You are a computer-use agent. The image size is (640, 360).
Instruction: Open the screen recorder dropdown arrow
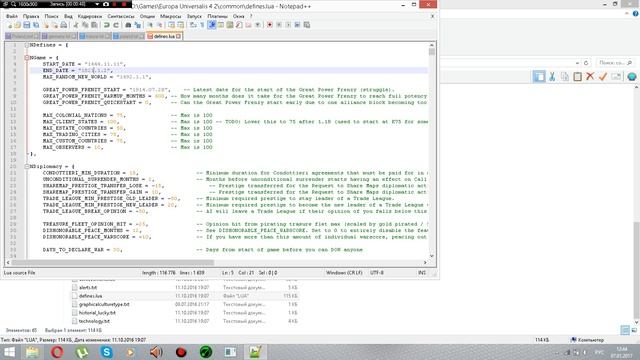[x=97, y=4]
